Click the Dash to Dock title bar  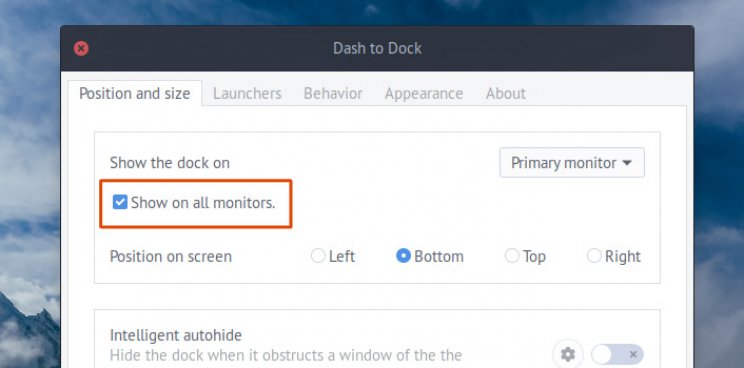tap(377, 48)
